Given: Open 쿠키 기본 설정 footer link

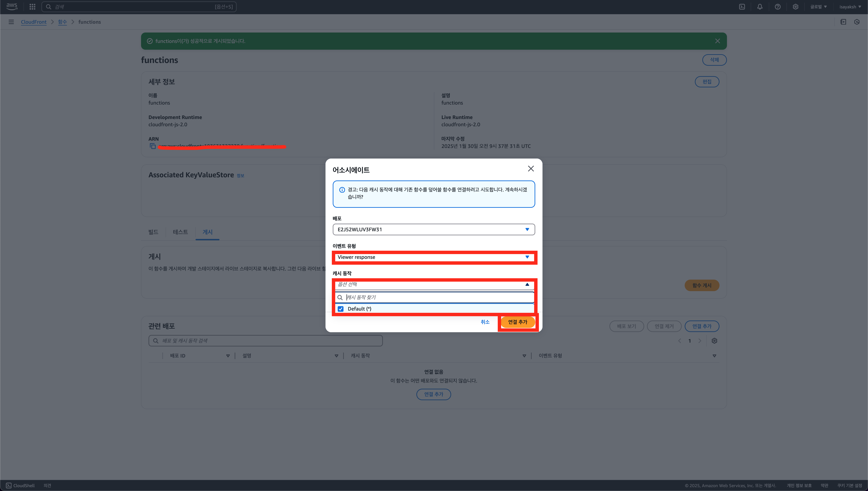Looking at the screenshot, I should pos(849,485).
